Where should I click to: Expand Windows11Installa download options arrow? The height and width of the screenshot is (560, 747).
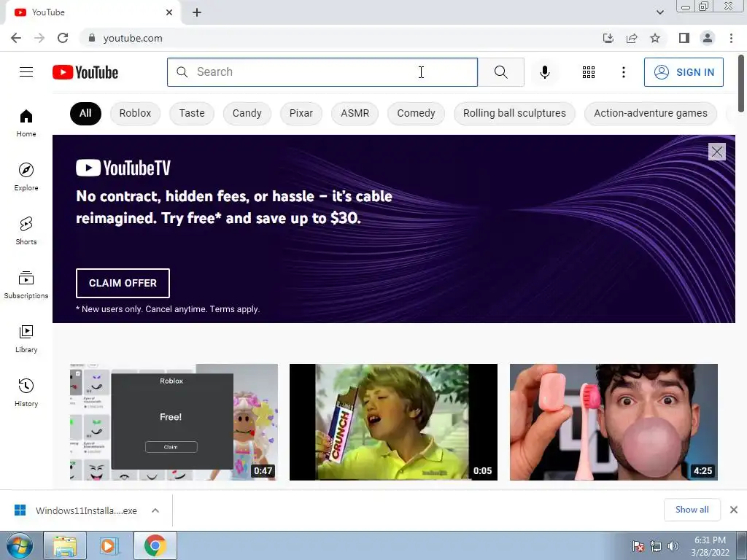coord(155,510)
